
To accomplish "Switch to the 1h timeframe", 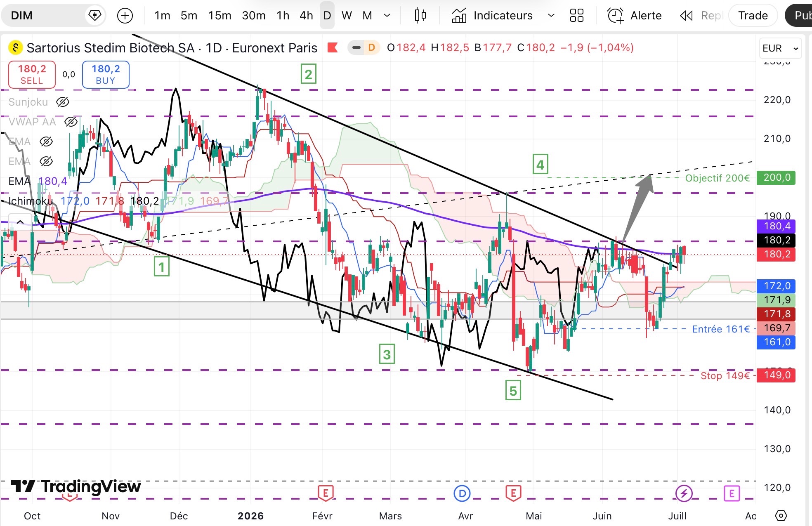I will [283, 16].
